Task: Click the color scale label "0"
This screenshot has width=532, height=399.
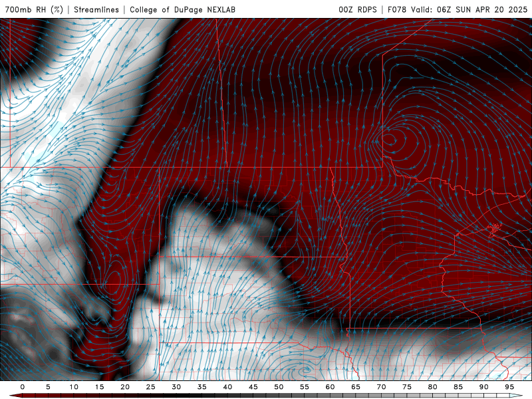Action: [23, 387]
